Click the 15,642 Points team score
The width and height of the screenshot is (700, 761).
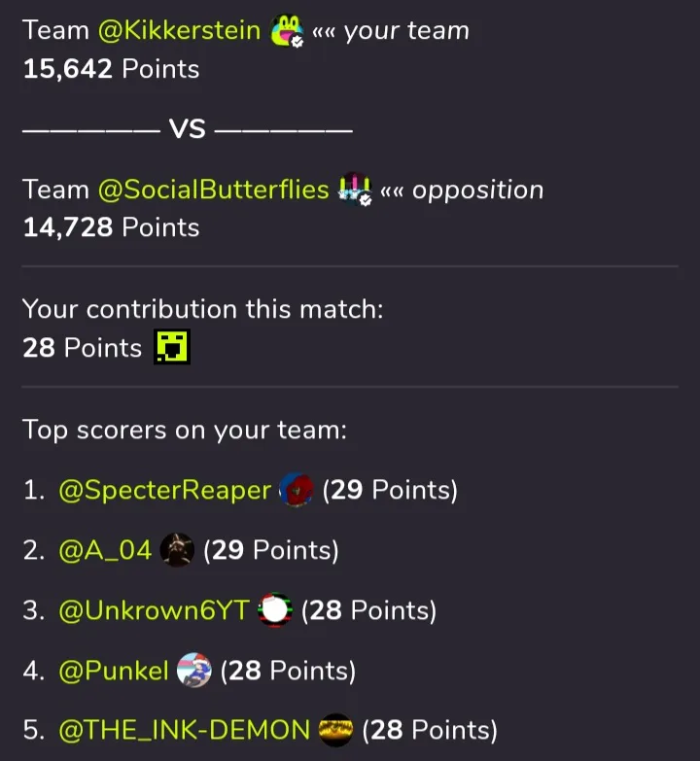pos(111,69)
